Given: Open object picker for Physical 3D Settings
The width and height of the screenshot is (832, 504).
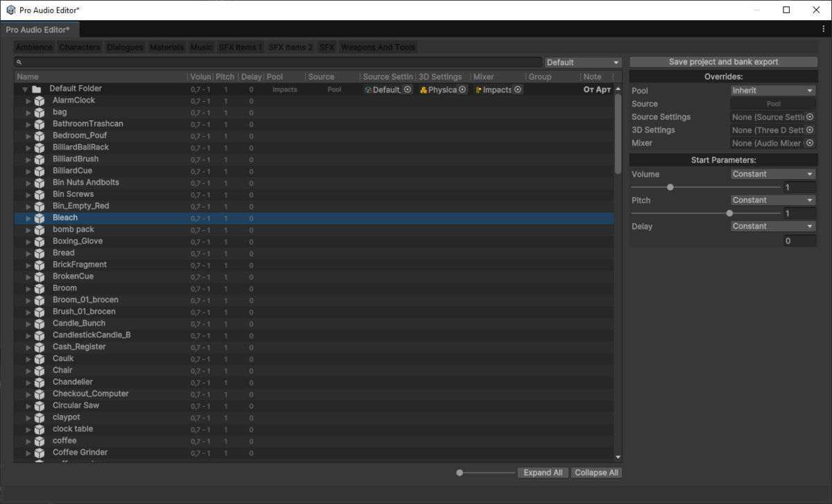Looking at the screenshot, I should tap(462, 89).
